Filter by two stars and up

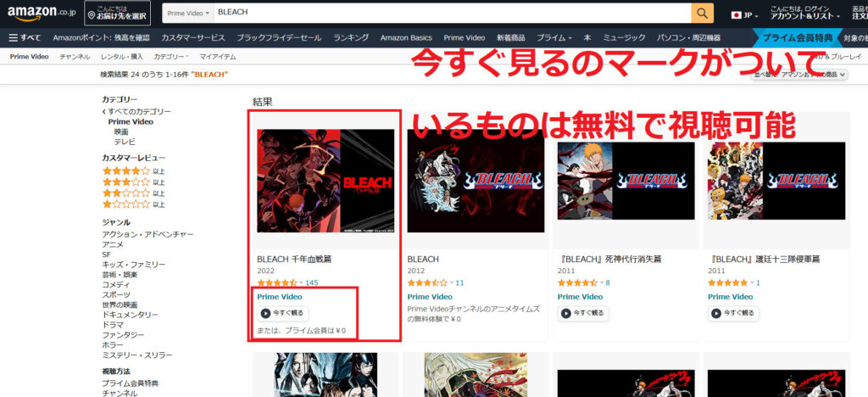click(133, 193)
